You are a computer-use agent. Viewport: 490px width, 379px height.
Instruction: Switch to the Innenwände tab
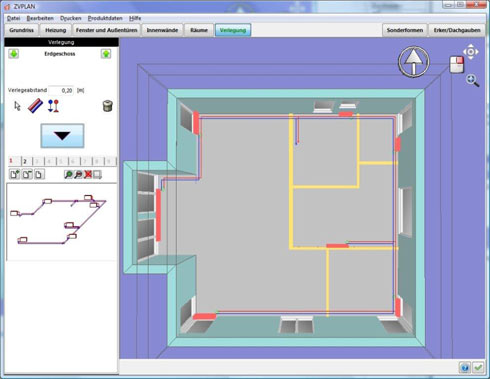pyautogui.click(x=162, y=30)
